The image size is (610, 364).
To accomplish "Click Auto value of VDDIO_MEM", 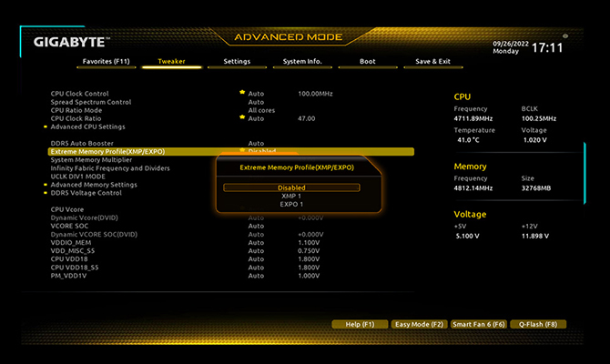I will point(256,243).
